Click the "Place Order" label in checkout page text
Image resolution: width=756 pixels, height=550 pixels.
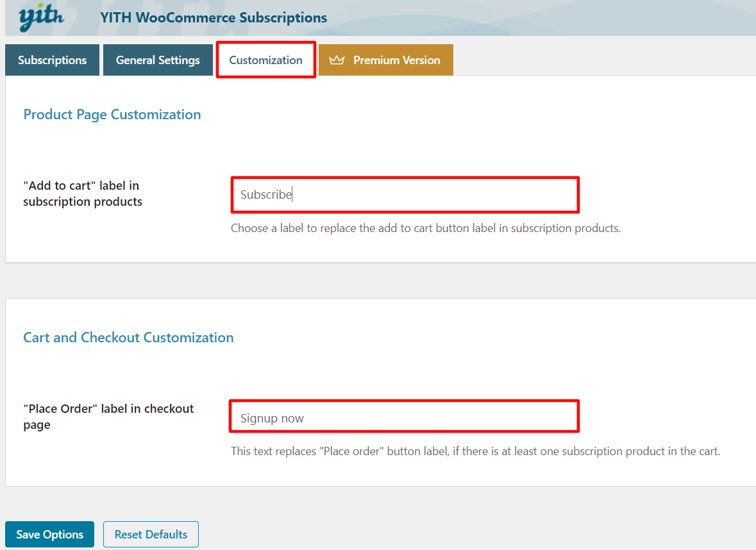pyautogui.click(x=108, y=417)
